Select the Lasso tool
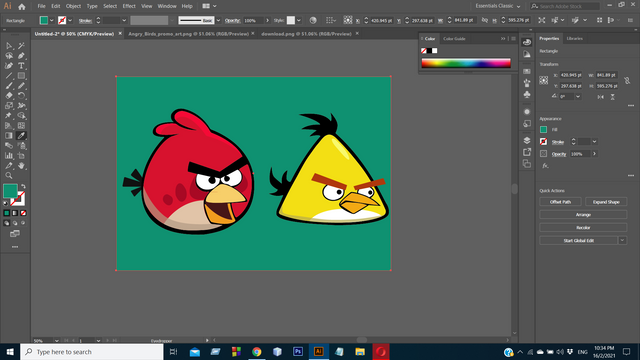The height and width of the screenshot is (360, 640). (x=9, y=56)
